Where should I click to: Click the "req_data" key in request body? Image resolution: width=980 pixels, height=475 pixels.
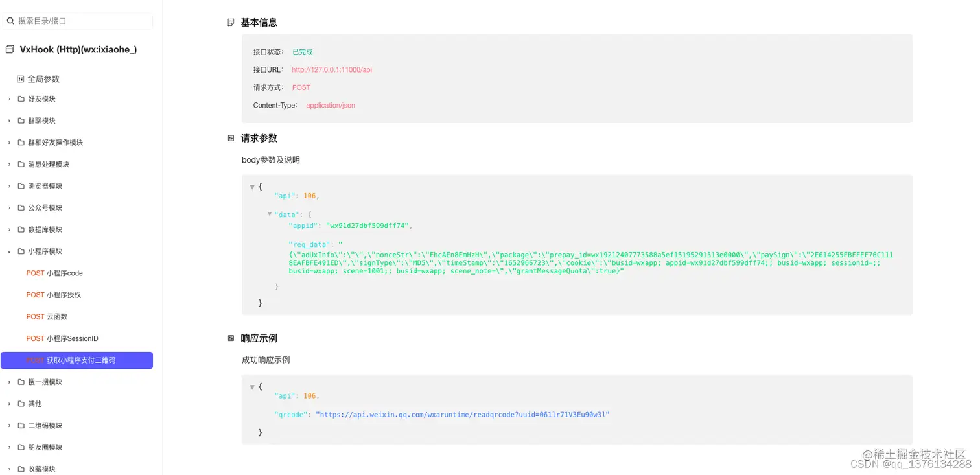coord(310,244)
